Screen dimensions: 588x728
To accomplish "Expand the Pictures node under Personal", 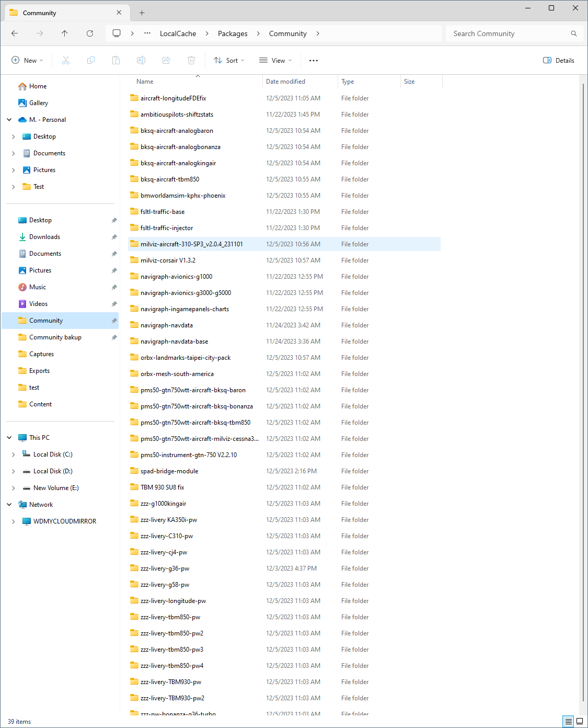I will (14, 170).
